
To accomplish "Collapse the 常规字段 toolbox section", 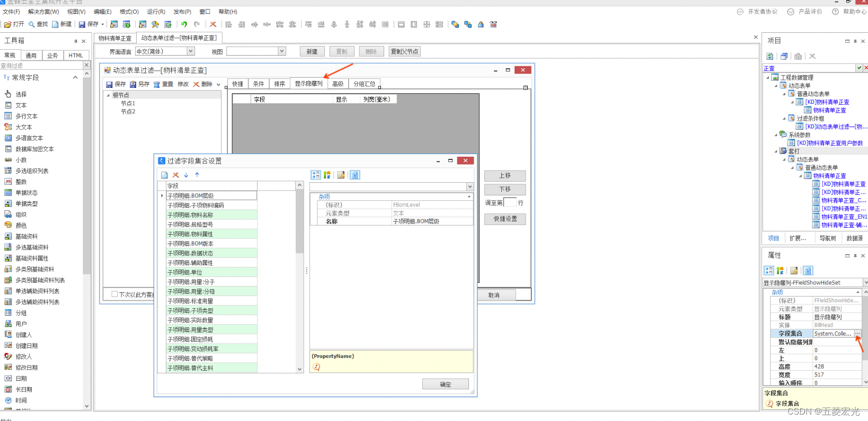I will 75,77.
